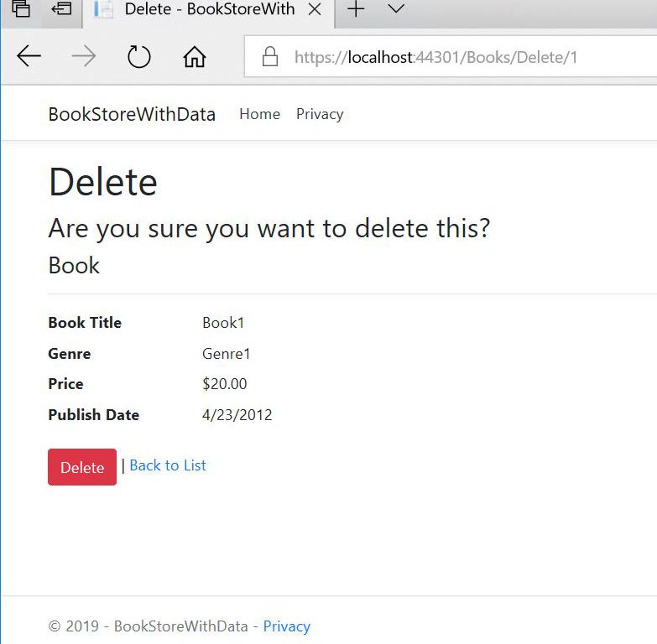
Task: Click the localhost URL address field
Action: click(x=436, y=57)
